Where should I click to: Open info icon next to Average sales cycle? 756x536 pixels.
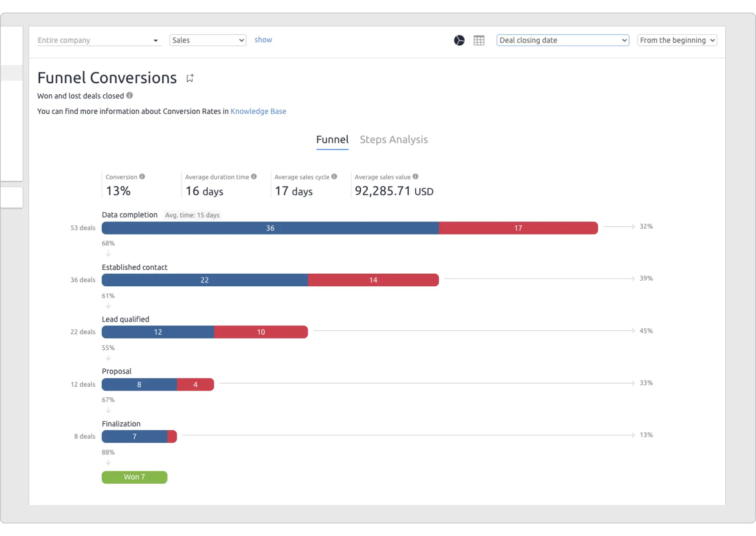tap(334, 177)
